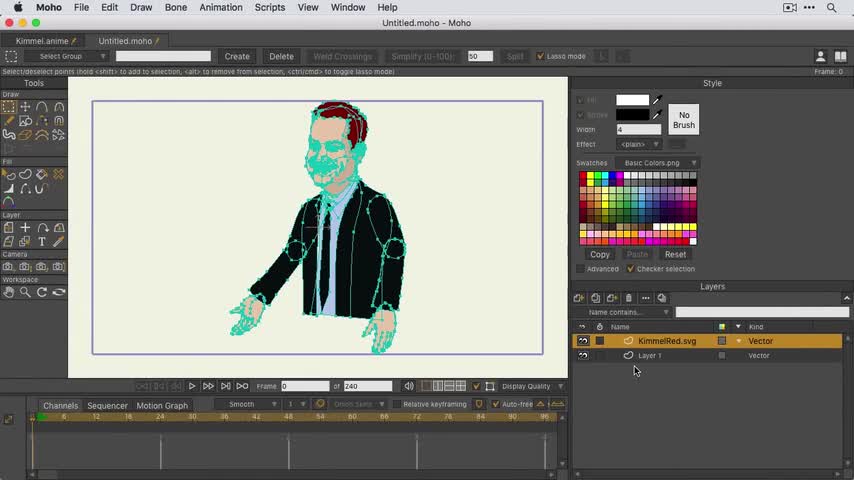The image size is (854, 480).
Task: Switch to the Motion Graph tab
Action: [x=162, y=405]
